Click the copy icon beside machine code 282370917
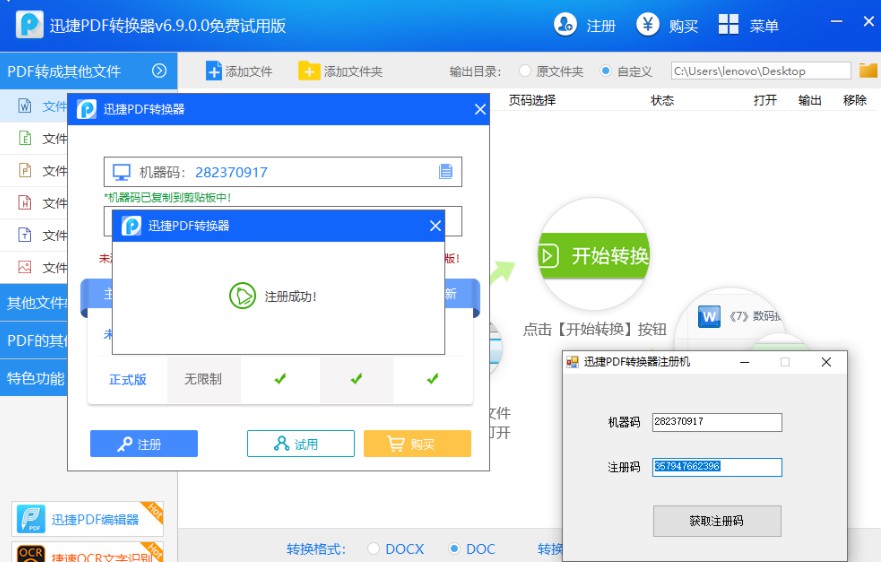Screen dimensions: 881x562 click(x=446, y=172)
